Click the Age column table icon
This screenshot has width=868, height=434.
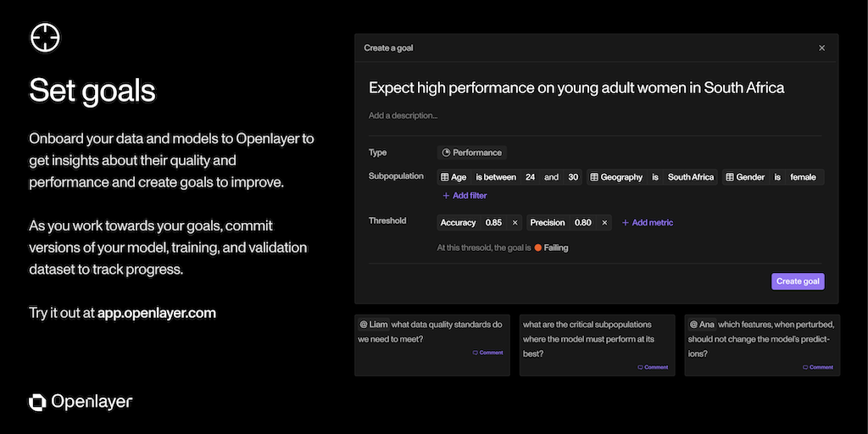point(444,177)
